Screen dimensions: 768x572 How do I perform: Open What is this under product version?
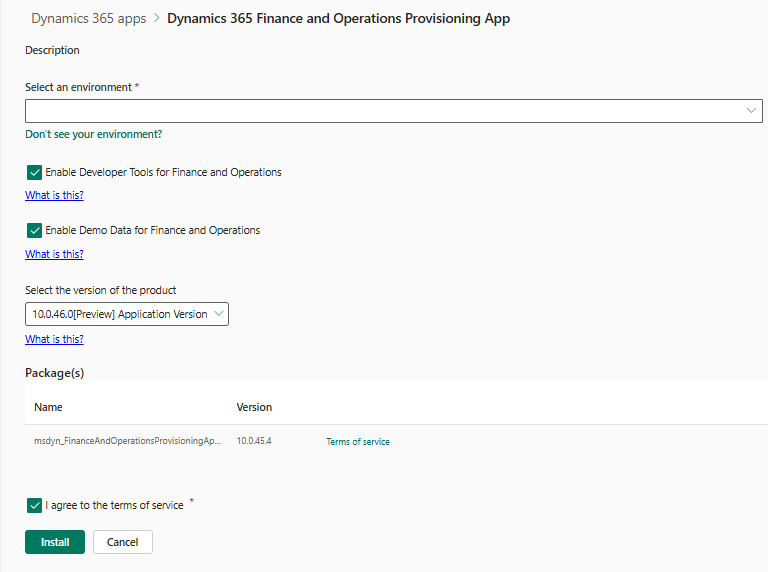click(x=54, y=339)
